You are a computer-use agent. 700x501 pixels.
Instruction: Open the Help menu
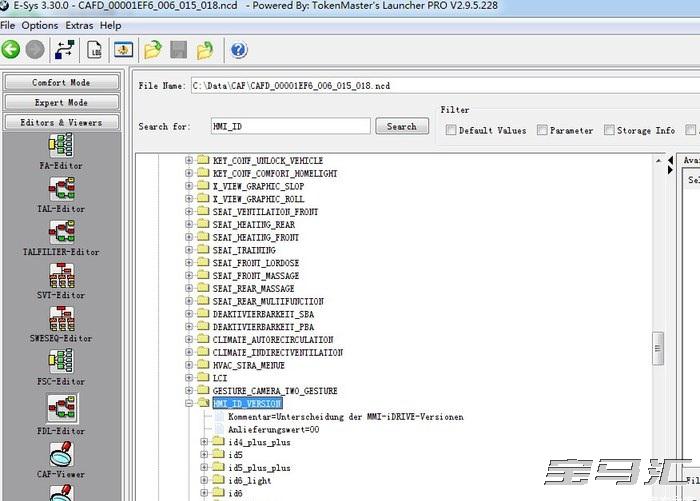point(110,25)
